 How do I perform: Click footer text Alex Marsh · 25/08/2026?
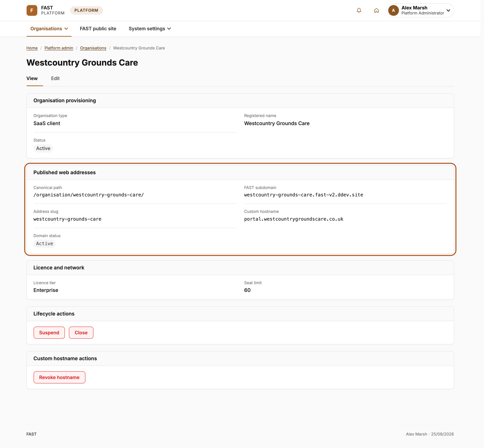[x=430, y=434]
